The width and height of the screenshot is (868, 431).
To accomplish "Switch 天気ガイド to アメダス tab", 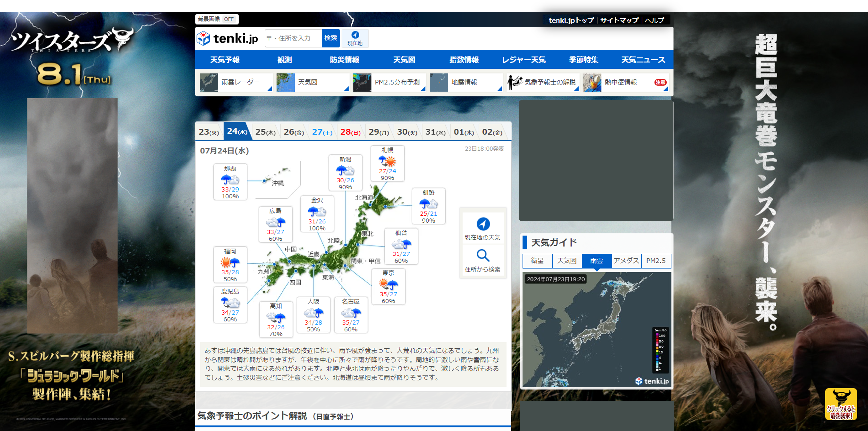I will click(x=626, y=261).
